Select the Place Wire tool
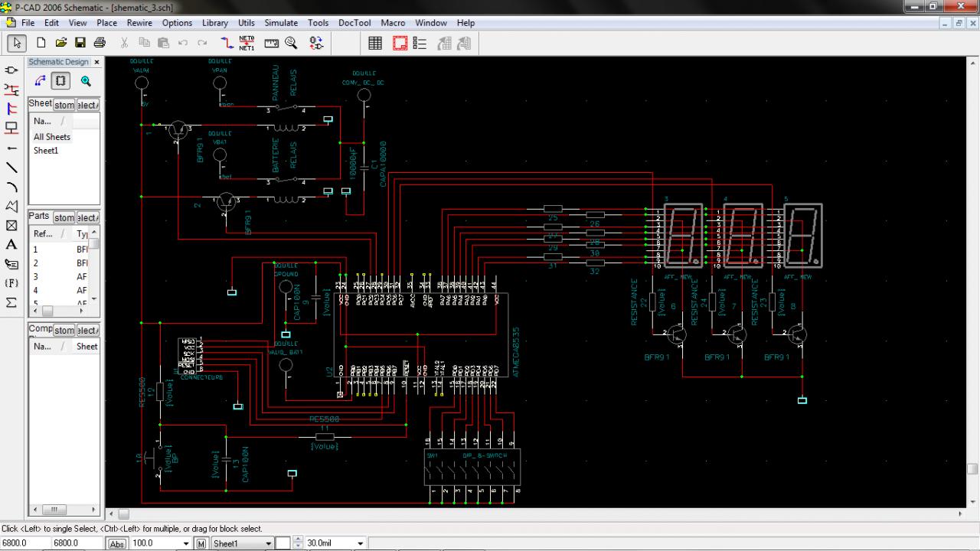Screen dimensions: 980x551 point(11,90)
